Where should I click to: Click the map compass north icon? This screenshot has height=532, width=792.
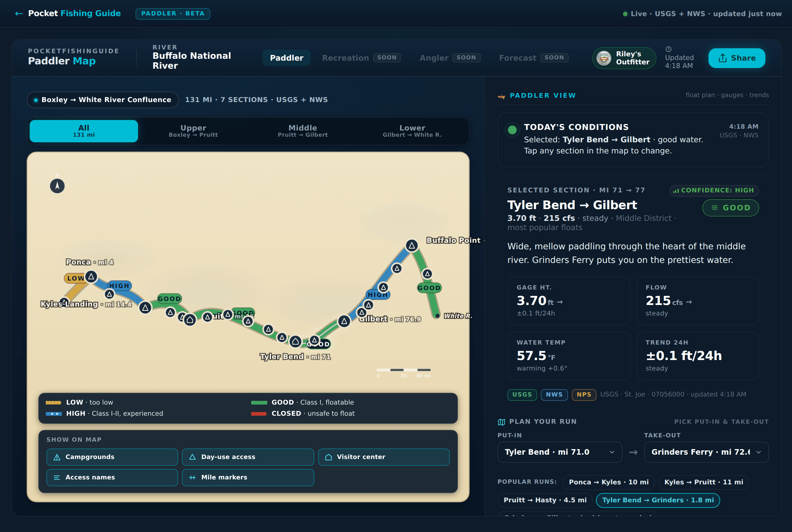click(57, 186)
